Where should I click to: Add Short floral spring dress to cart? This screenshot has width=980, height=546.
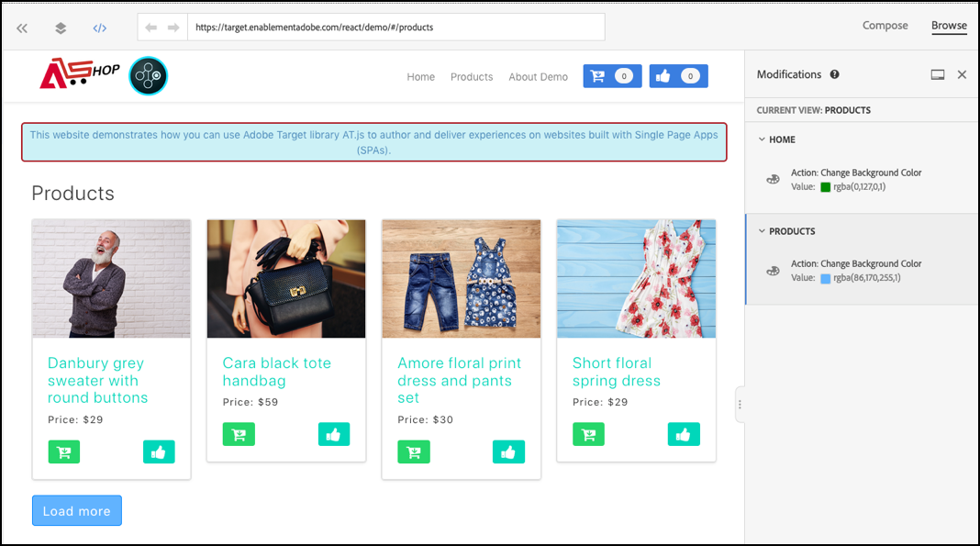pos(589,434)
